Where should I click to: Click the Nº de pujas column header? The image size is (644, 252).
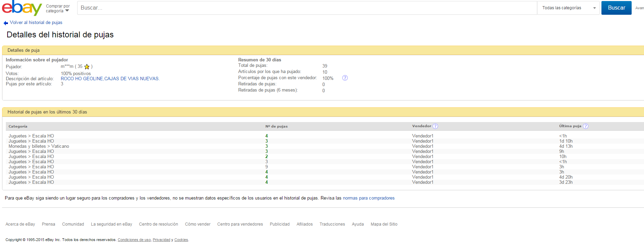pyautogui.click(x=276, y=127)
